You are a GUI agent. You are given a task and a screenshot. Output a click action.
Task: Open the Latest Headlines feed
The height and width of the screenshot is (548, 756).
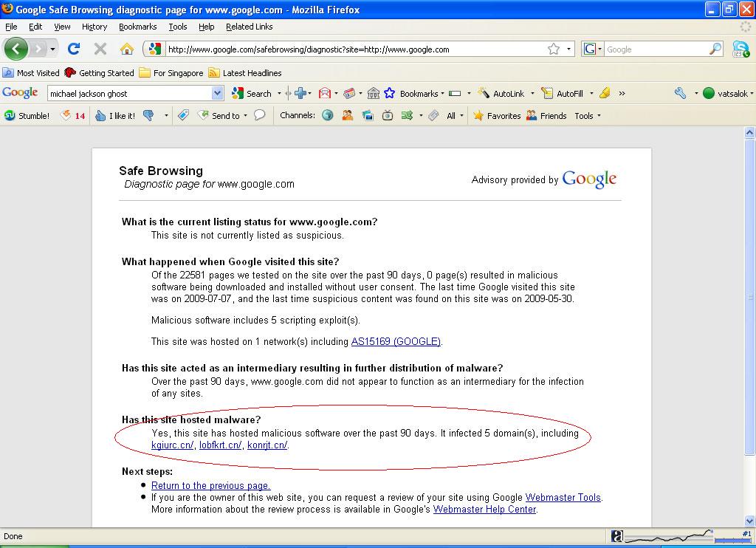pos(245,73)
